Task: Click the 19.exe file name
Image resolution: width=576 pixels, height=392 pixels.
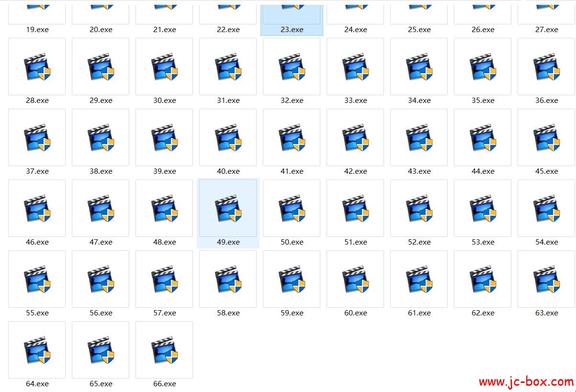Action: point(37,30)
